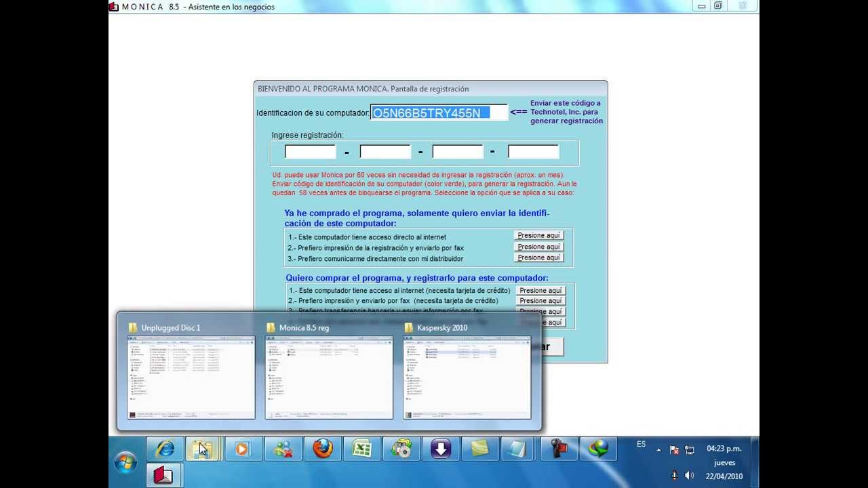
Task: Open the green sticky note taskbar icon
Action: [479, 449]
